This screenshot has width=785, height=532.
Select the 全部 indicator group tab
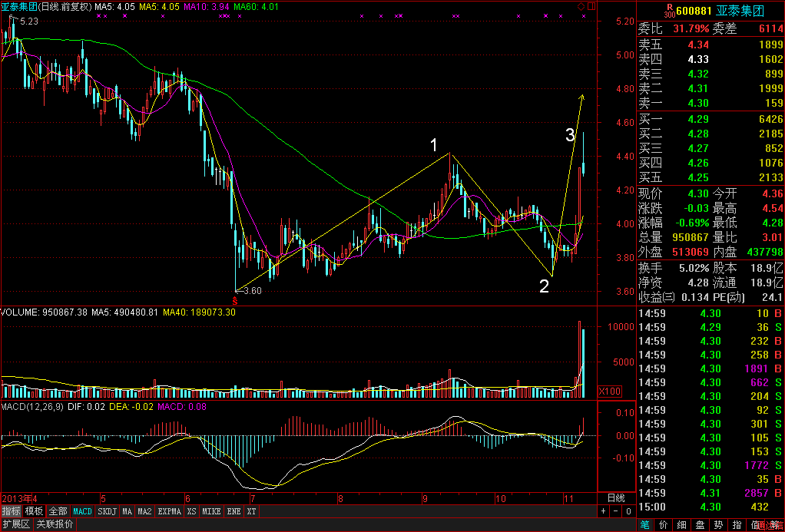pos(58,511)
